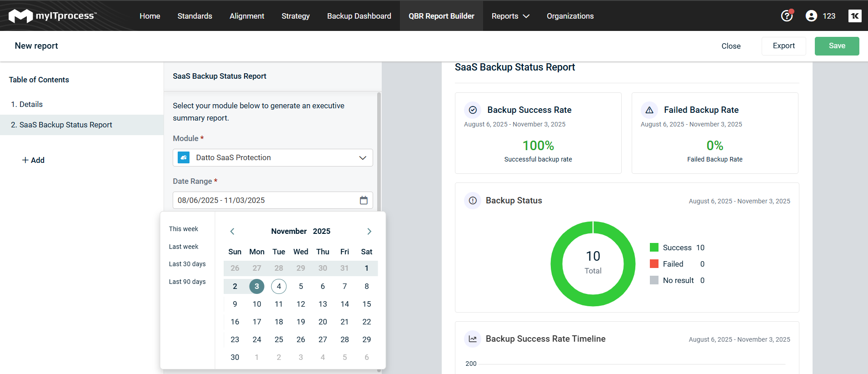This screenshot has height=374, width=868.
Task: Click the myITprocess logo
Action: click(52, 16)
